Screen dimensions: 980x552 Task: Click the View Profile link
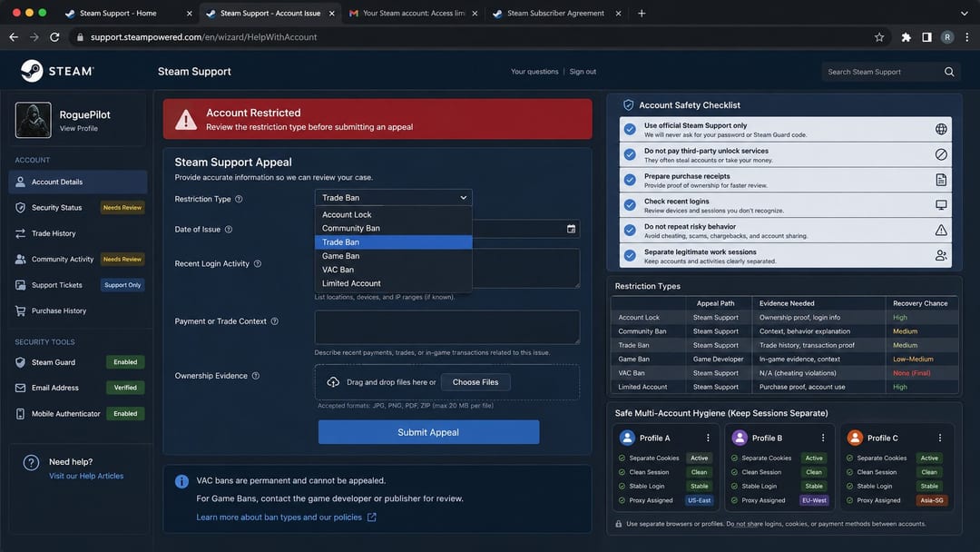click(79, 128)
